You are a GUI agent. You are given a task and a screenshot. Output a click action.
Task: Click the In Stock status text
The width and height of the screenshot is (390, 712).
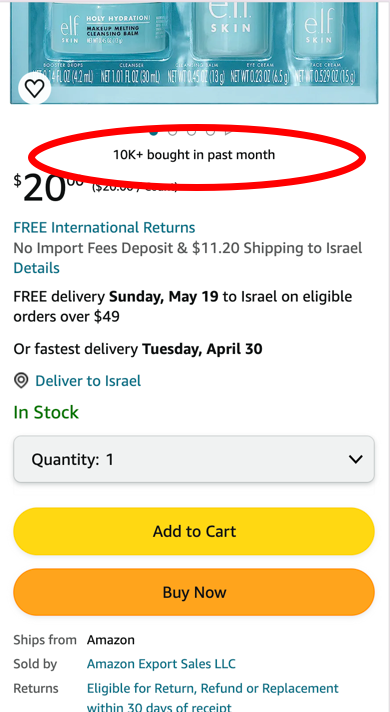tap(46, 412)
